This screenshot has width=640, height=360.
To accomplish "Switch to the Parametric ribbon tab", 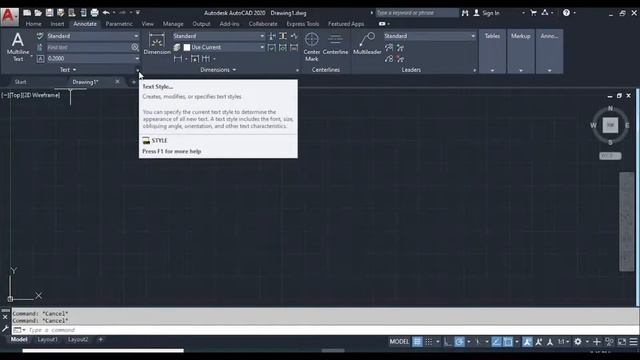I will [119, 24].
